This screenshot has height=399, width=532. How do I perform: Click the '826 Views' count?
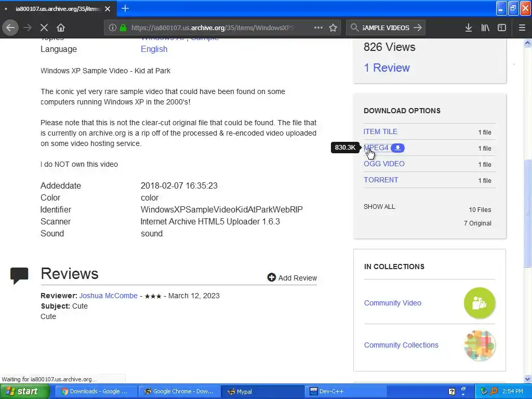[390, 47]
